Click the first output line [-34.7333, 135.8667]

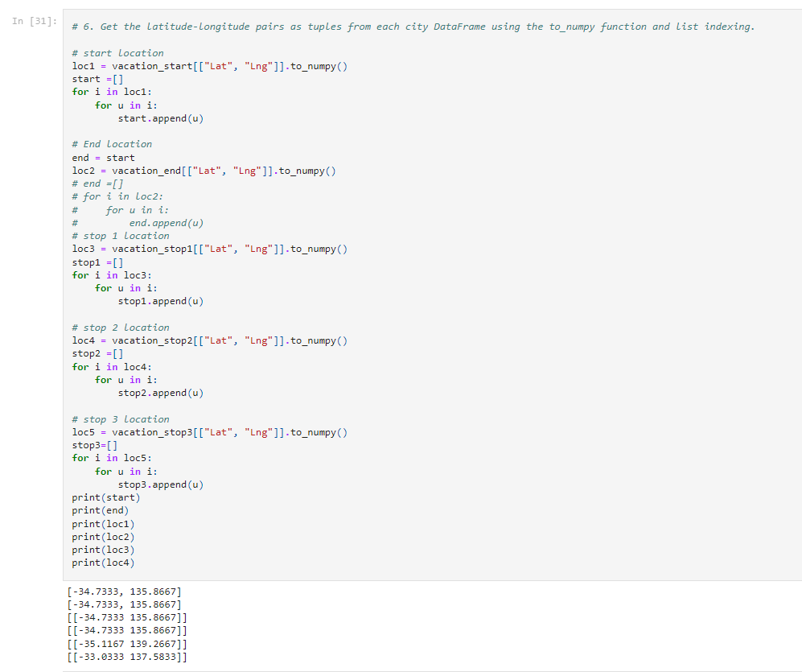125,591
